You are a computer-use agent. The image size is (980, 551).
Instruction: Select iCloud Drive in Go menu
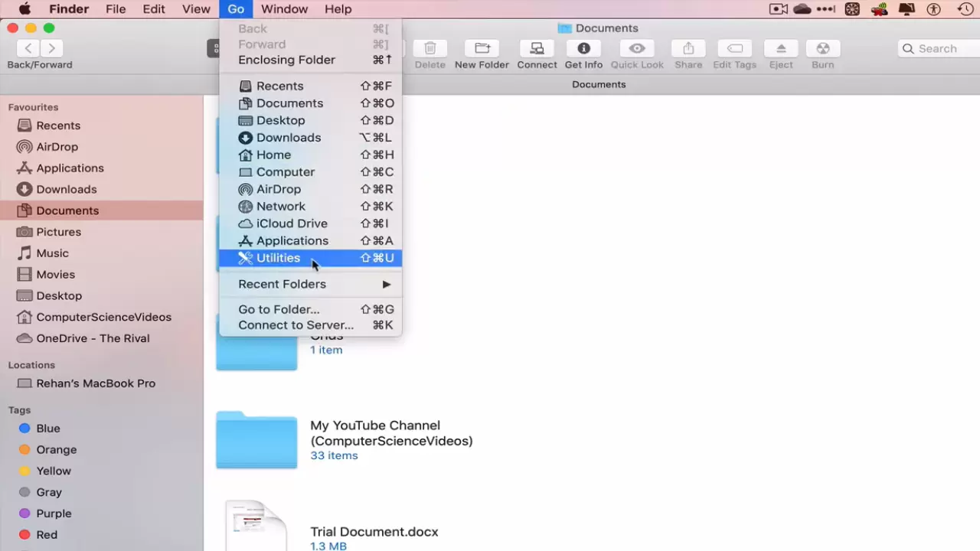point(310,223)
